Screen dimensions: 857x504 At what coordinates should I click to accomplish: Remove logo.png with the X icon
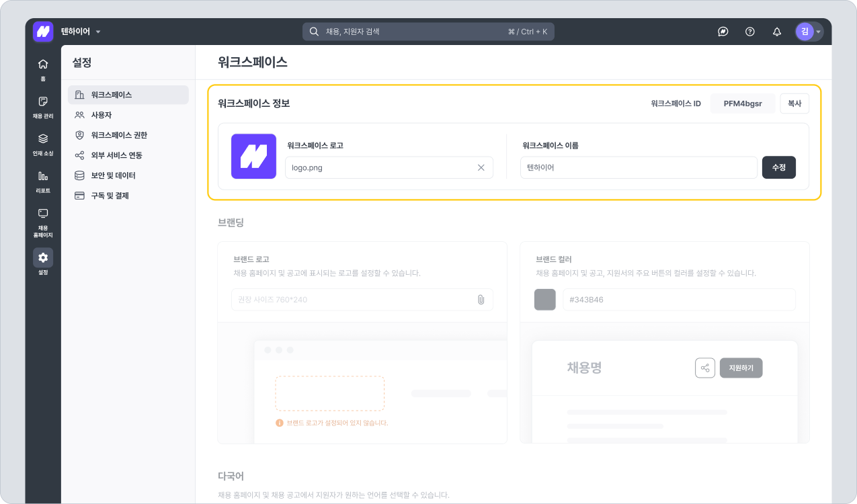click(x=481, y=167)
